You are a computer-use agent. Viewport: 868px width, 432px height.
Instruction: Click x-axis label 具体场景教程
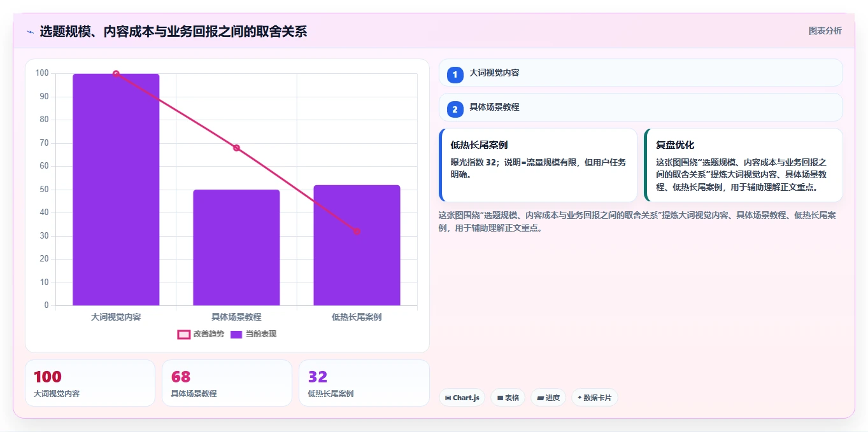pyautogui.click(x=236, y=316)
